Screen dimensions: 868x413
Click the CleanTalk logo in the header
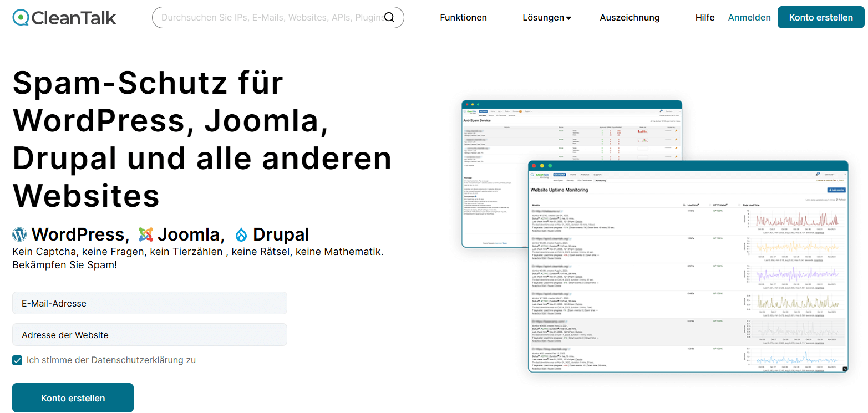pyautogui.click(x=64, y=18)
